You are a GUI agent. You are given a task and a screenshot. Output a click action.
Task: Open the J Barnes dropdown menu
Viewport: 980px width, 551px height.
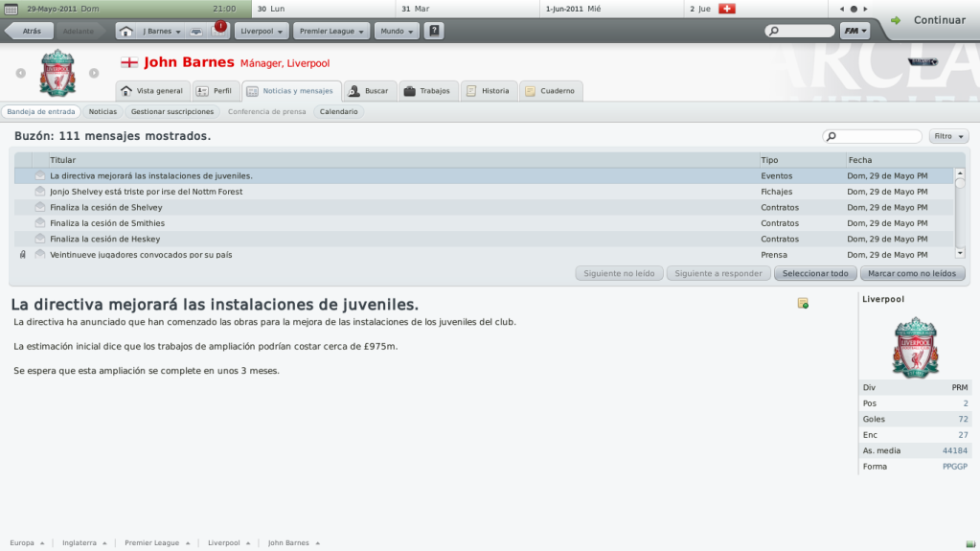161,31
